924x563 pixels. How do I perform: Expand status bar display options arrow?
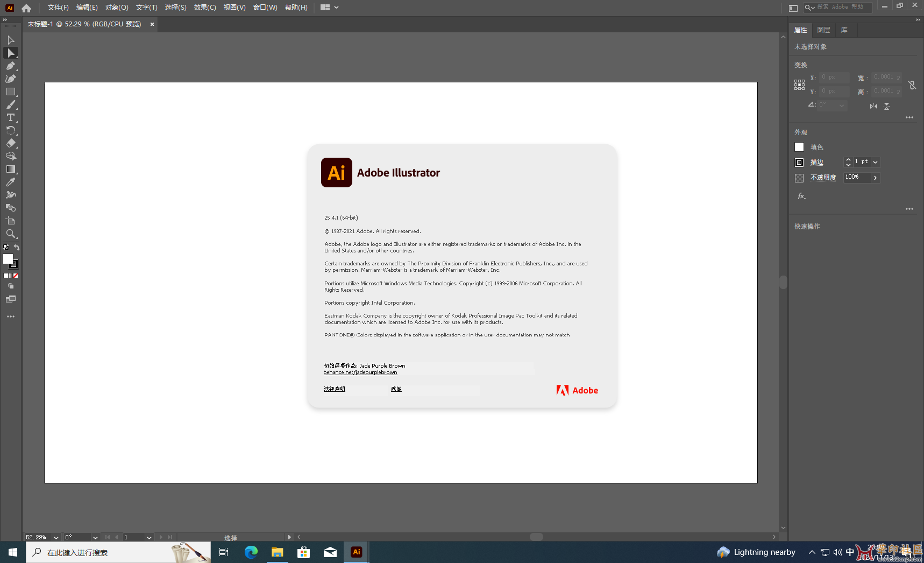289,537
